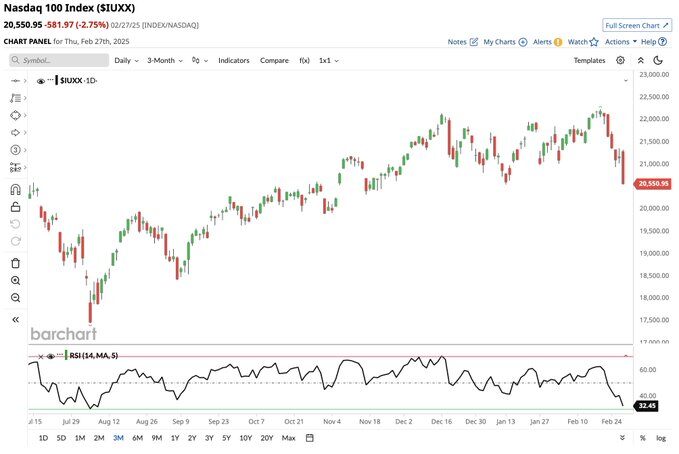
Task: Click the Notes link
Action: (x=457, y=42)
